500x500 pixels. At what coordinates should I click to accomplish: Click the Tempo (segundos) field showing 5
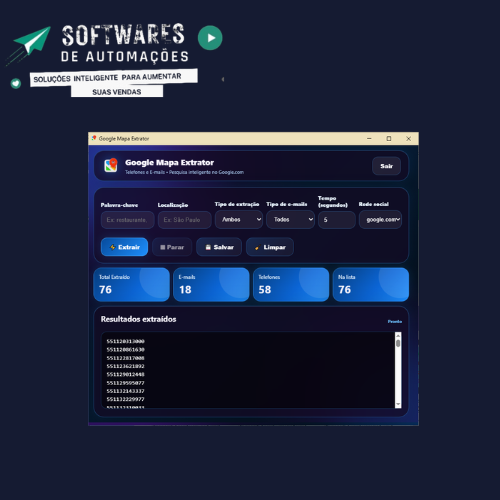(337, 220)
